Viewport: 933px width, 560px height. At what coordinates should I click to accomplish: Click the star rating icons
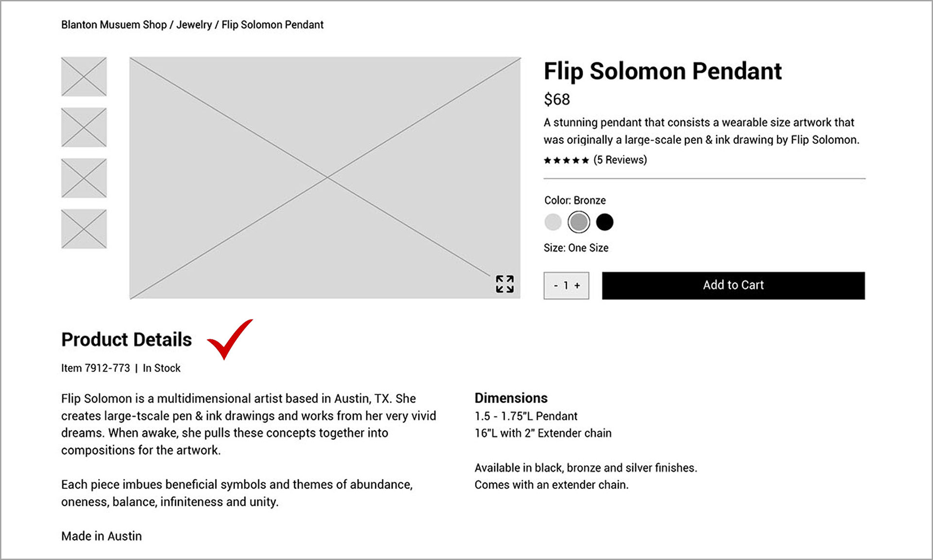(x=566, y=160)
